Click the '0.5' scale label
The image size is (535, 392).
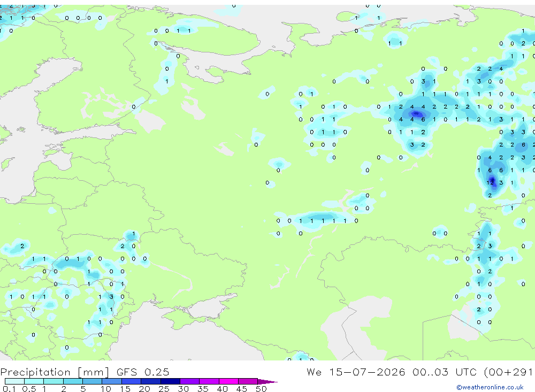(x=29, y=389)
